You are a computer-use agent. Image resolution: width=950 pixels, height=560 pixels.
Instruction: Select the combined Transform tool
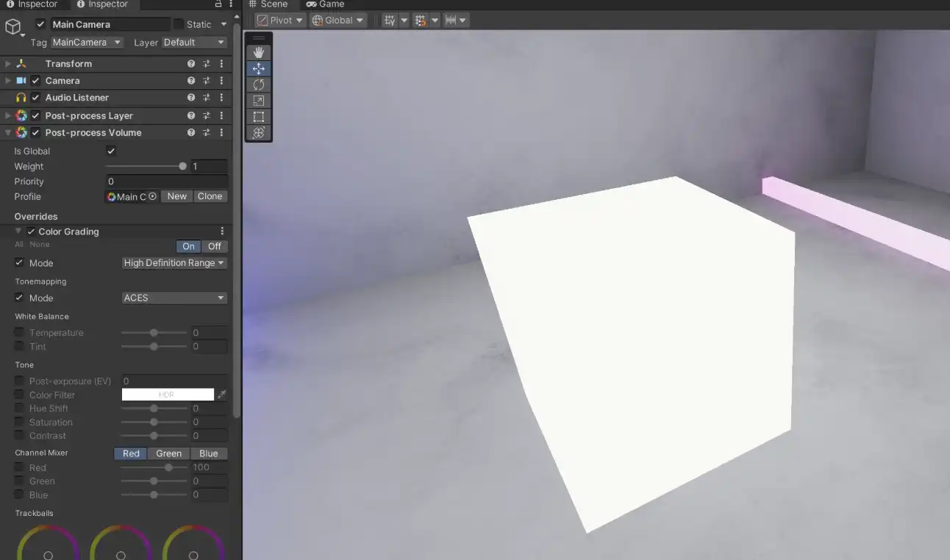[259, 133]
